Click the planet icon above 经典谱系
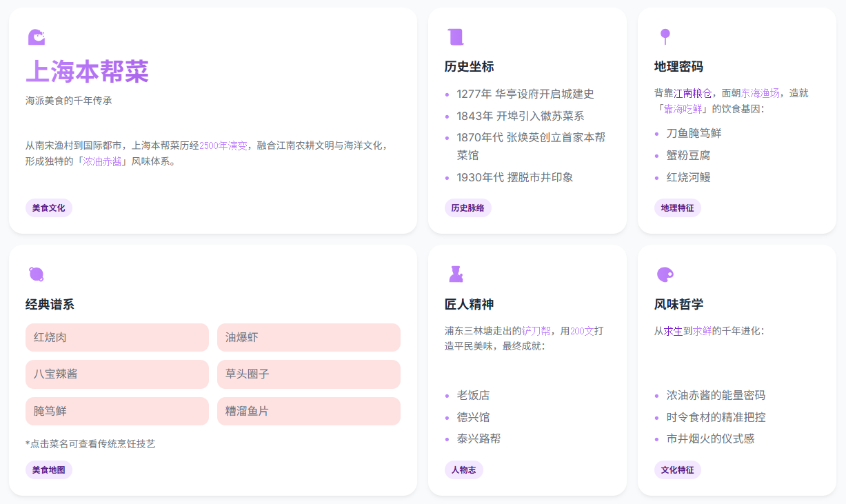Image resolution: width=846 pixels, height=504 pixels. coord(37,274)
